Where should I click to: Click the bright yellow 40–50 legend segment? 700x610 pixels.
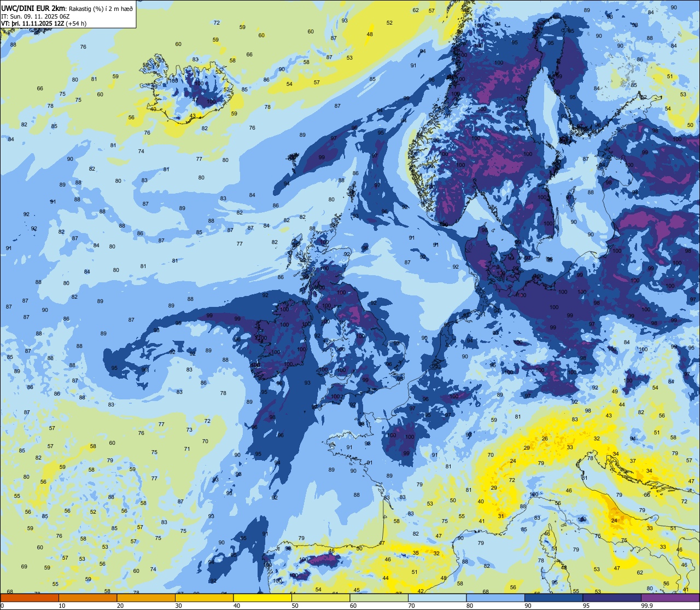(x=262, y=598)
